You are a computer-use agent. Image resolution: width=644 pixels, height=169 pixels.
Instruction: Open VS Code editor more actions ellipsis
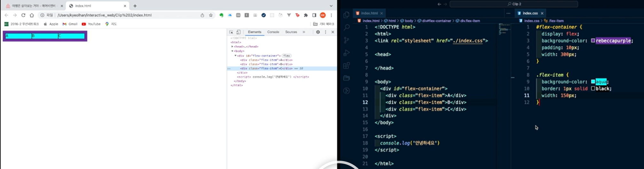508,13
